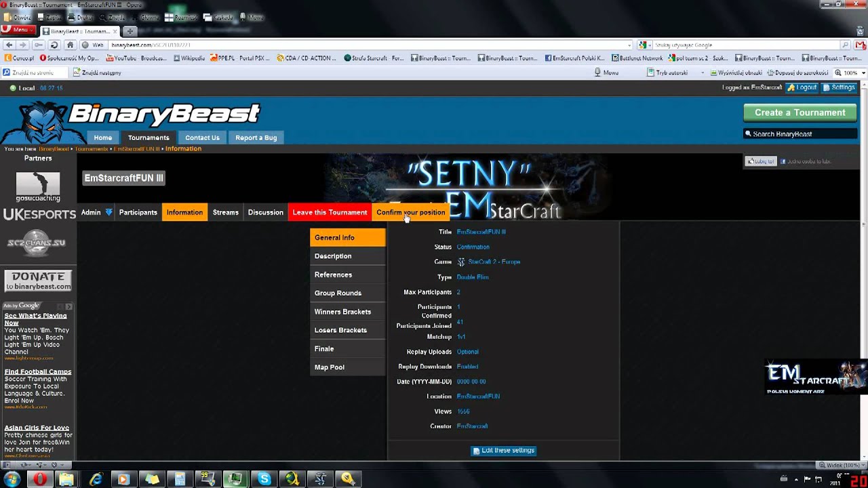Open the Windows Start button
This screenshot has height=488, width=868.
click(12, 480)
